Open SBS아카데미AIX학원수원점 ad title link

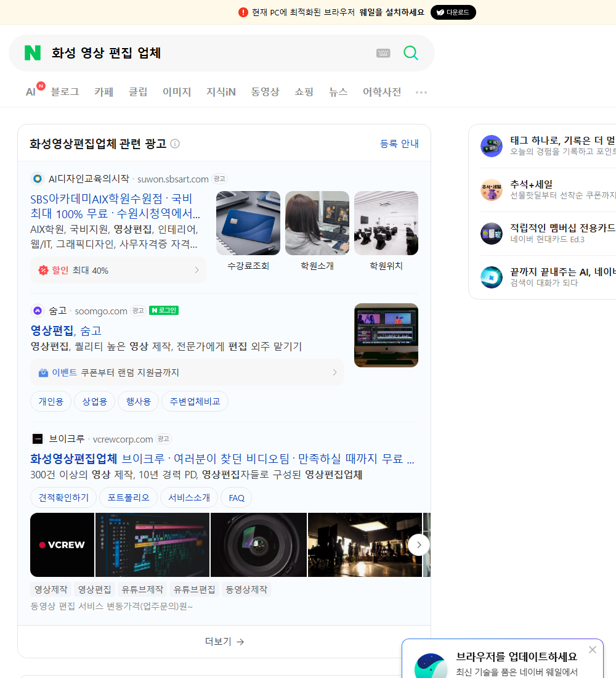click(115, 206)
